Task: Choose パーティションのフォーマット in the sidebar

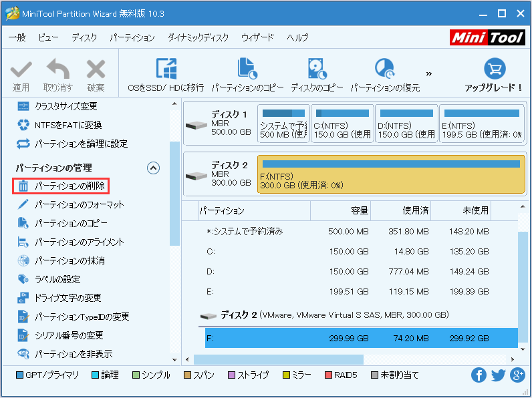Action: point(79,204)
